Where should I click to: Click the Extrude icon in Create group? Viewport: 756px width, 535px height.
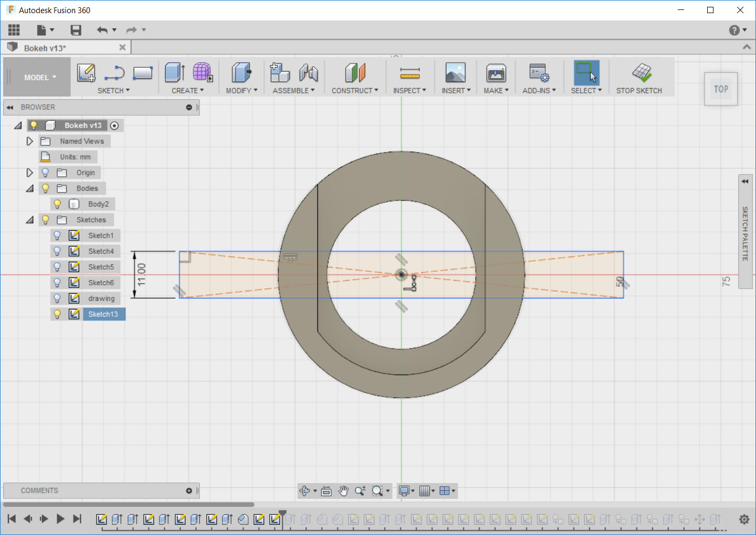pyautogui.click(x=175, y=73)
